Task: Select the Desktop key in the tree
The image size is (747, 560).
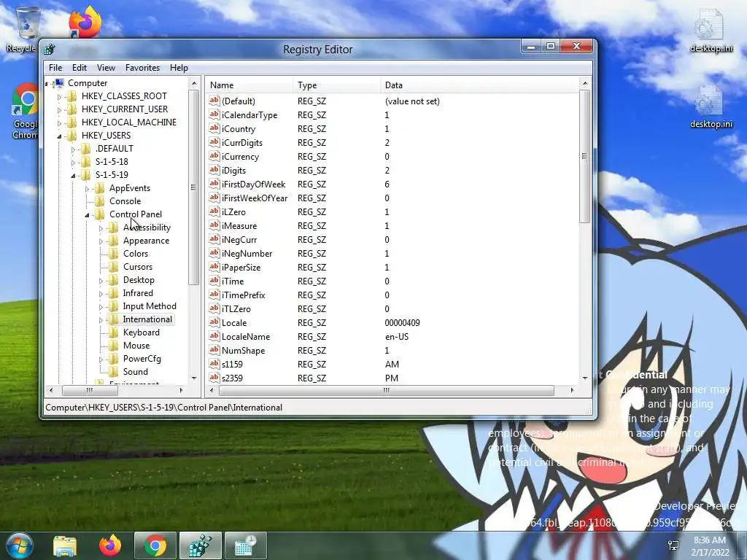Action: click(139, 280)
